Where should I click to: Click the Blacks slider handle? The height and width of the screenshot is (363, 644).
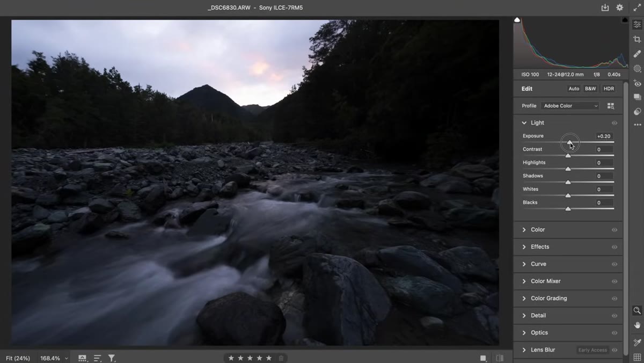tap(568, 209)
